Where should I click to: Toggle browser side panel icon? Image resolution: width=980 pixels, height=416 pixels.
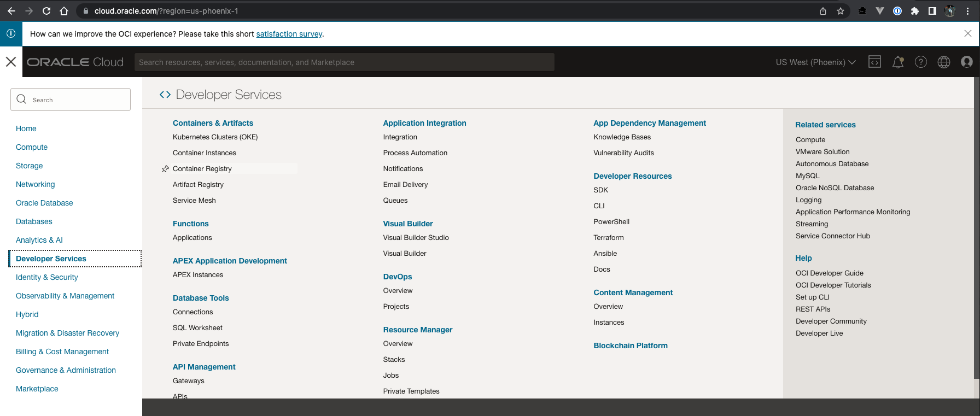932,11
